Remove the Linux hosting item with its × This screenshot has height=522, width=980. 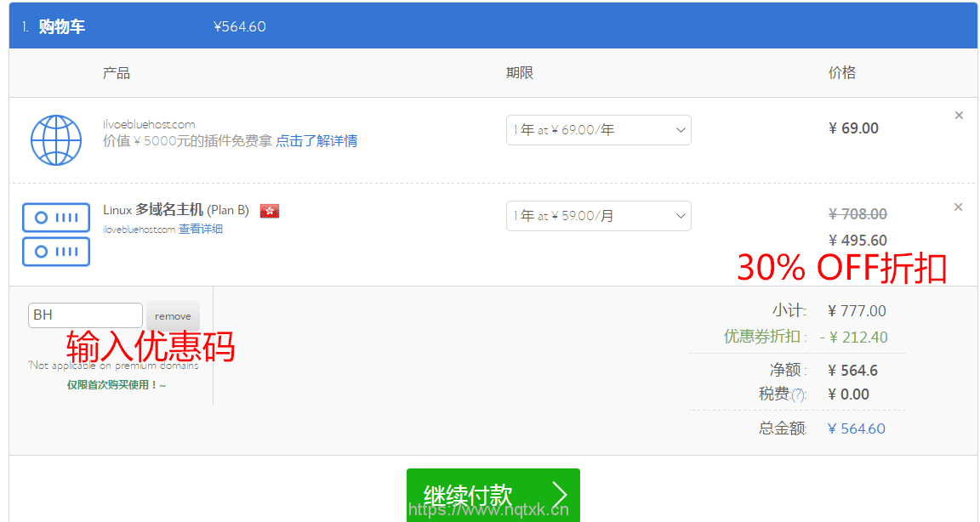coord(959,207)
